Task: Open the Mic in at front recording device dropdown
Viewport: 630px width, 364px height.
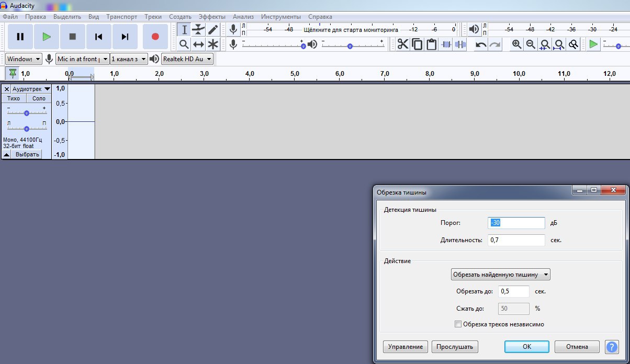Action: (83, 59)
